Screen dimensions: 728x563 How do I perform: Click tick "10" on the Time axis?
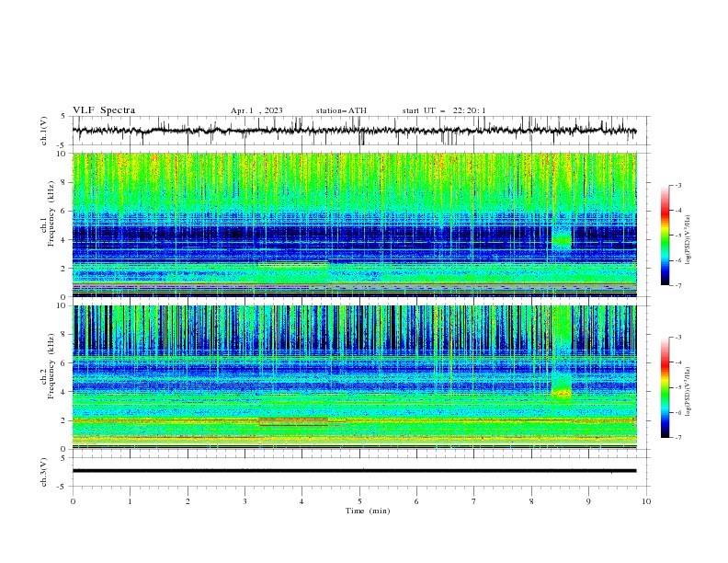646,501
